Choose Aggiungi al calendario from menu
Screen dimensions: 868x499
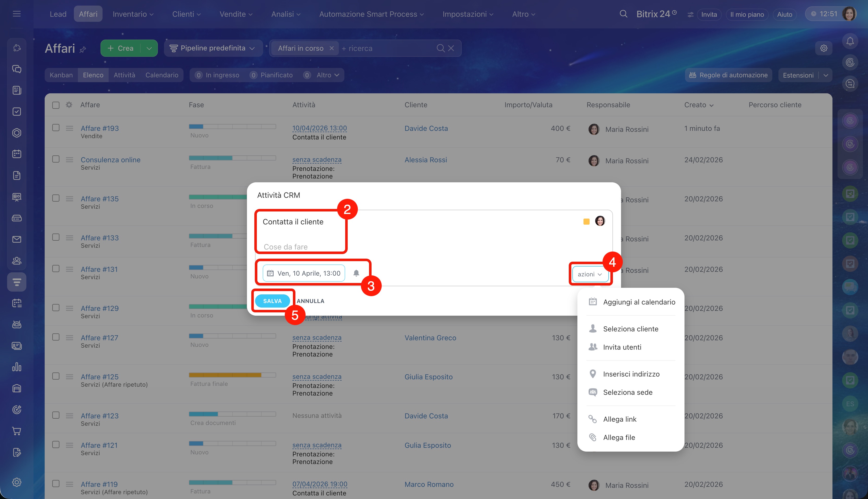coord(639,302)
